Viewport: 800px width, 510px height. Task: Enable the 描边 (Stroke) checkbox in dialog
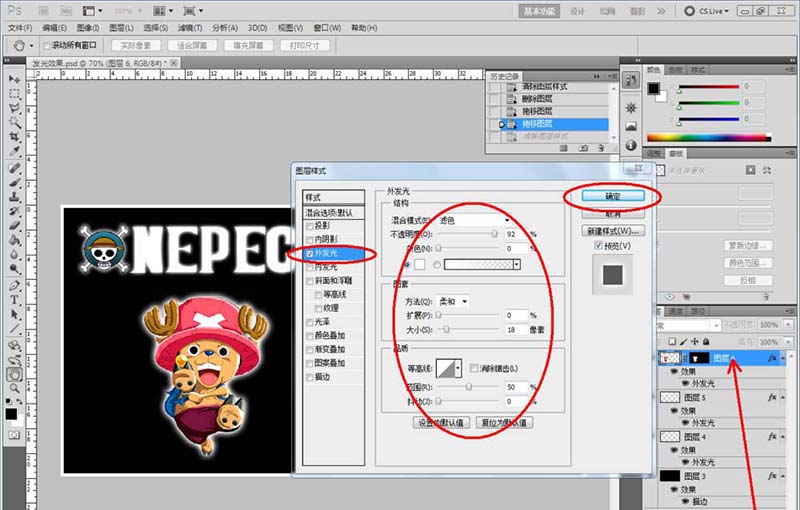[310, 377]
